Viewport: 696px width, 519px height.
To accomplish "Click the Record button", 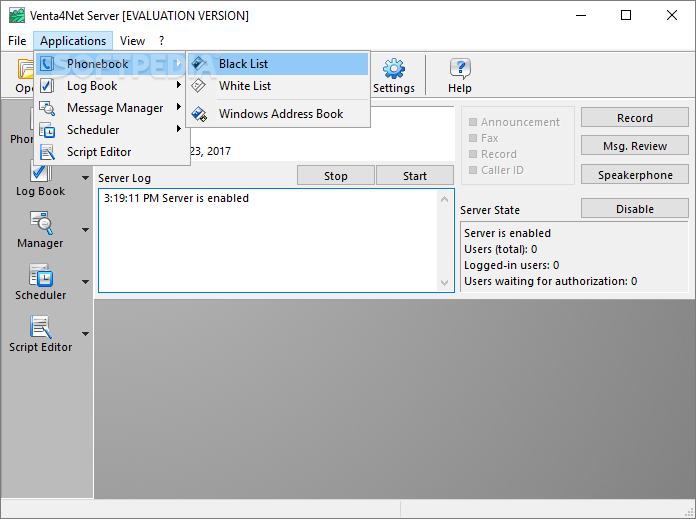I will click(x=635, y=118).
